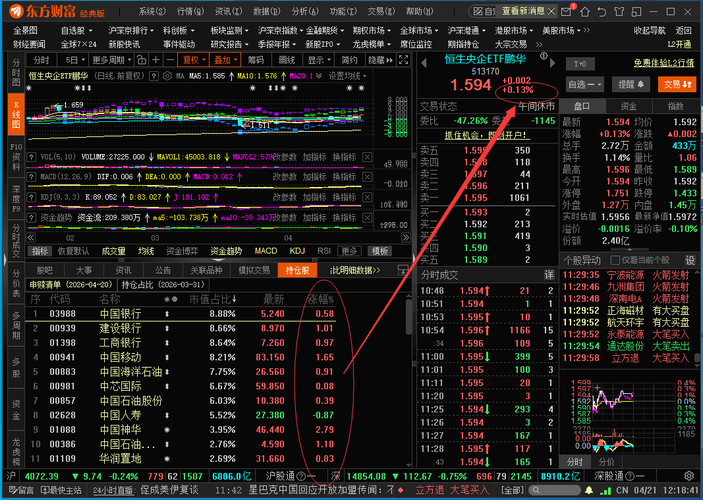Image resolution: width=703 pixels, height=500 pixels.
Task: Select the 公告 tab
Action: (163, 270)
